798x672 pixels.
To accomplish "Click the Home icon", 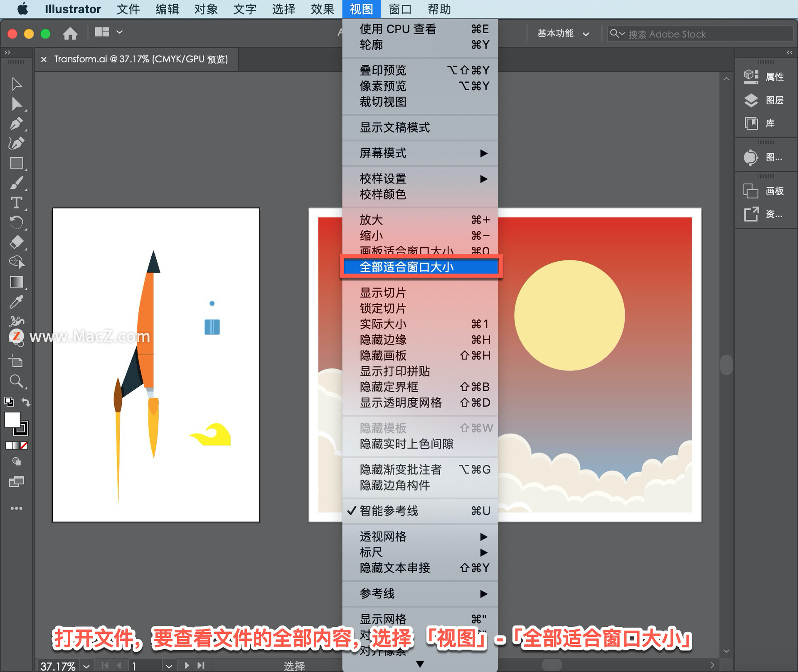I will point(70,33).
